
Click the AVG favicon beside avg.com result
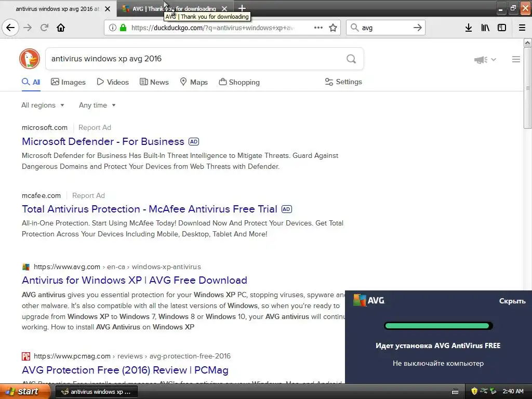(x=26, y=267)
